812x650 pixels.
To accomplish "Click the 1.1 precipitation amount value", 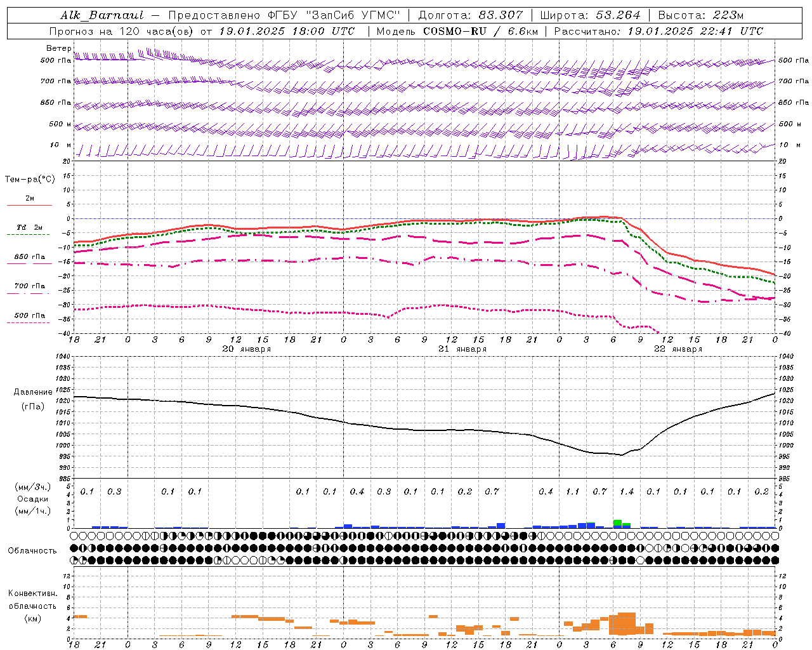I will [x=573, y=491].
